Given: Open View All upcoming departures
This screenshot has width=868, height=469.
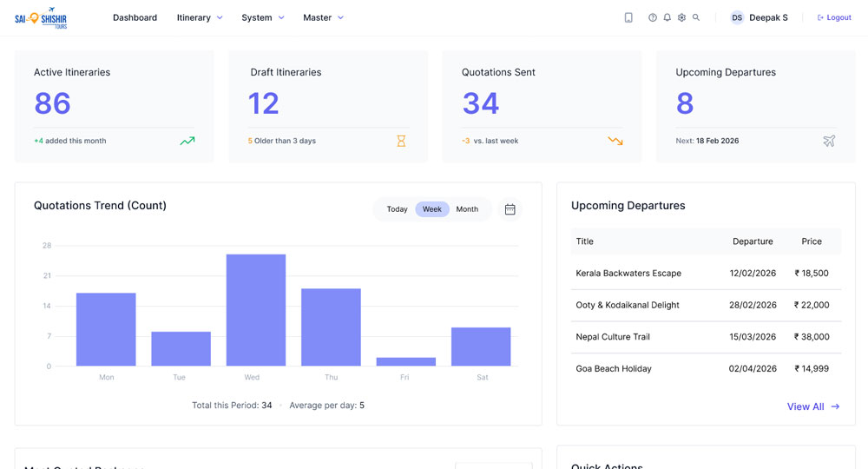Looking at the screenshot, I should tap(813, 406).
